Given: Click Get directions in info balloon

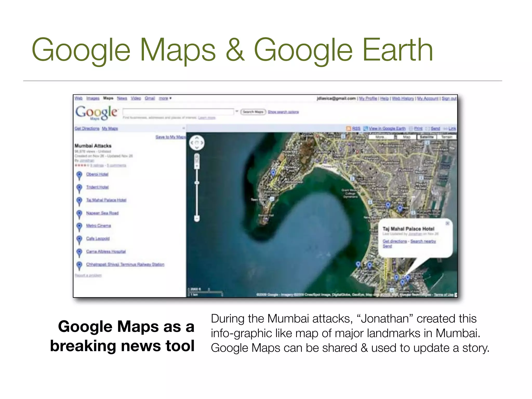Looking at the screenshot, I should tap(395, 241).
